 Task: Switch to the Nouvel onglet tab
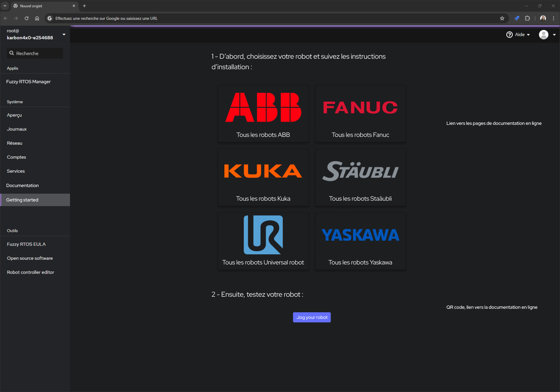pyautogui.click(x=45, y=6)
